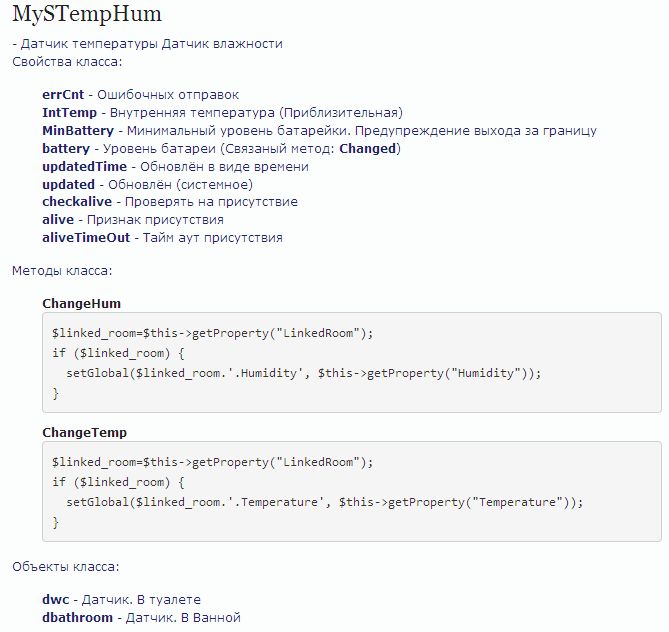
Task: Open the updated system property
Action: [68, 185]
